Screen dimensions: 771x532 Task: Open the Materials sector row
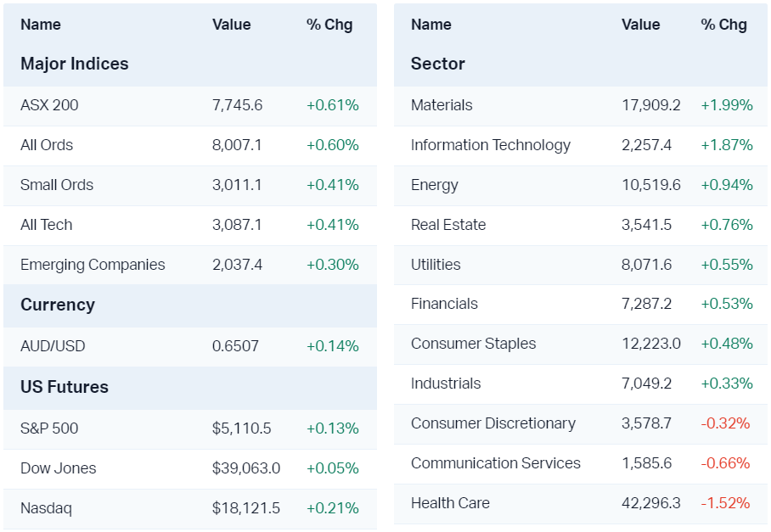(x=442, y=105)
